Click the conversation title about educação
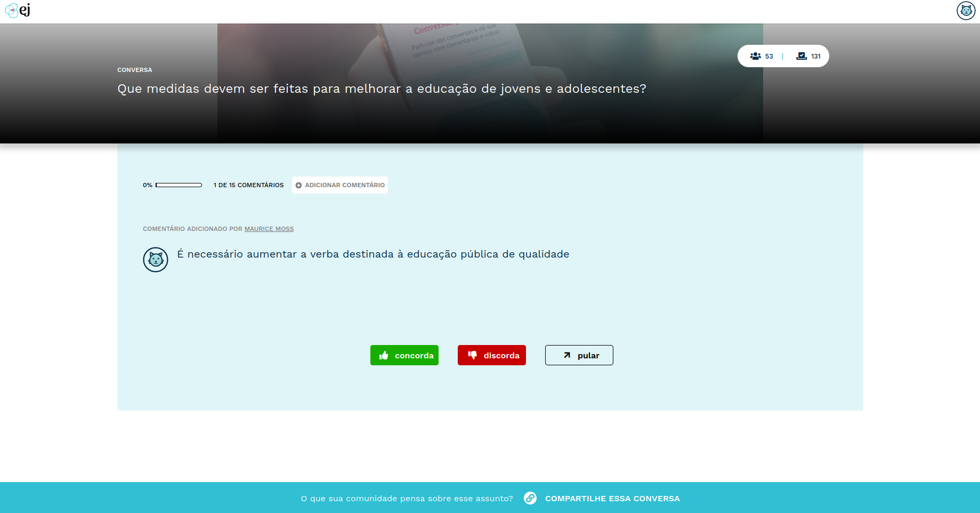Screen dimensions: 980x513 [382, 89]
